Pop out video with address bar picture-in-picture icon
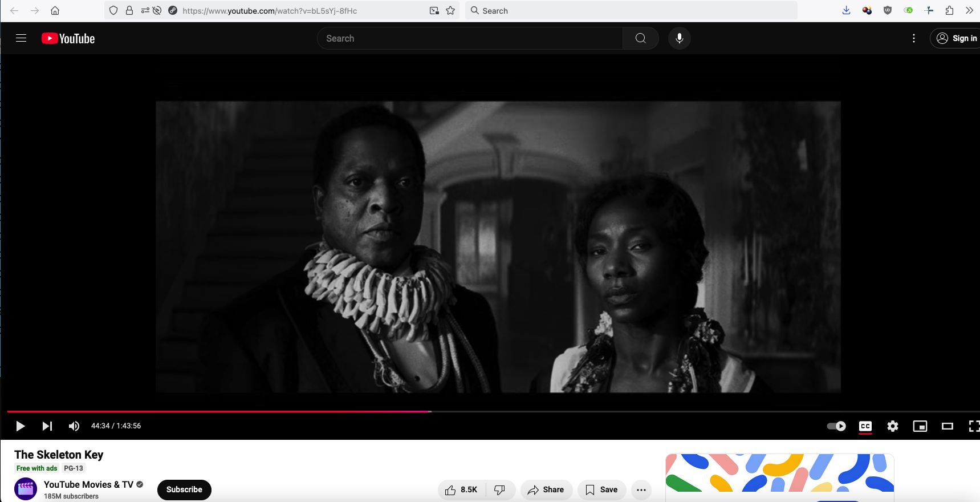 (434, 11)
